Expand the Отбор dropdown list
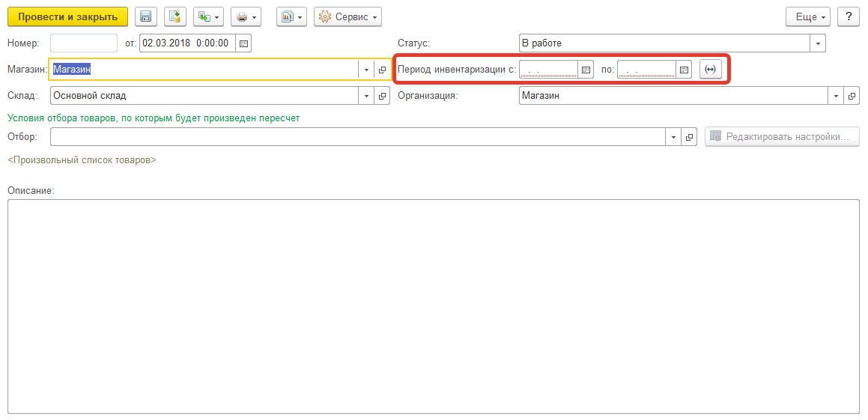The width and height of the screenshot is (868, 420). pos(673,137)
